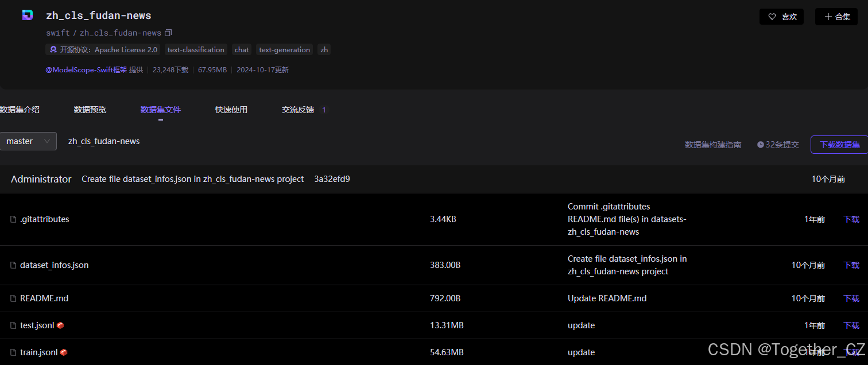Download the README.md file
This screenshot has width=868, height=365.
click(x=851, y=298)
